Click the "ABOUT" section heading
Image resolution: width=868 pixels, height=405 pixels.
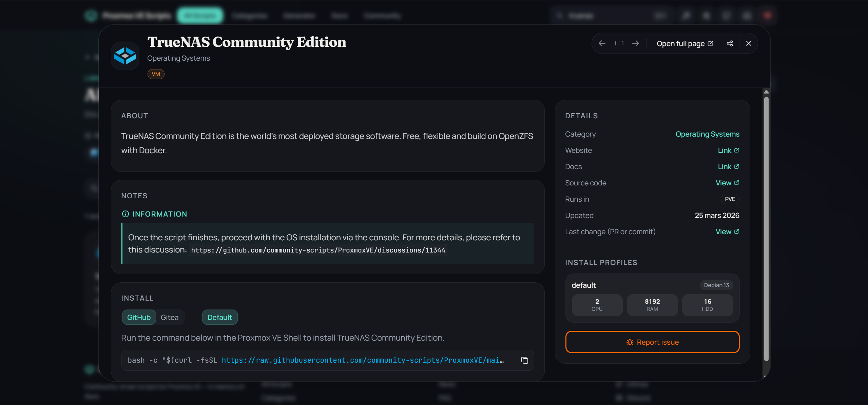pos(135,116)
